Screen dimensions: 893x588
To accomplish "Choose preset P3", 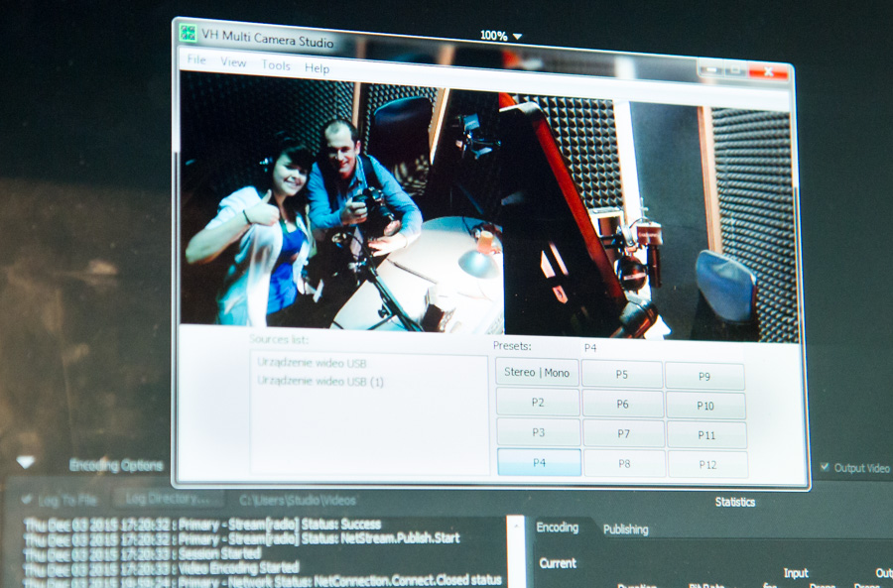I will (538, 432).
